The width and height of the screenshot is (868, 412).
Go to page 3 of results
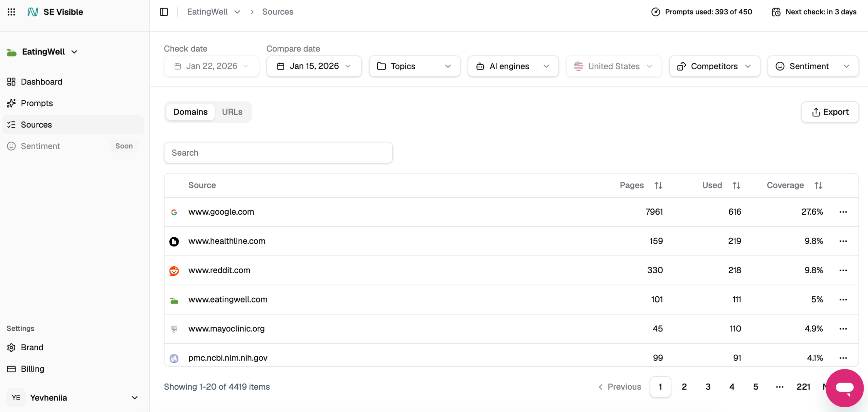coord(708,387)
